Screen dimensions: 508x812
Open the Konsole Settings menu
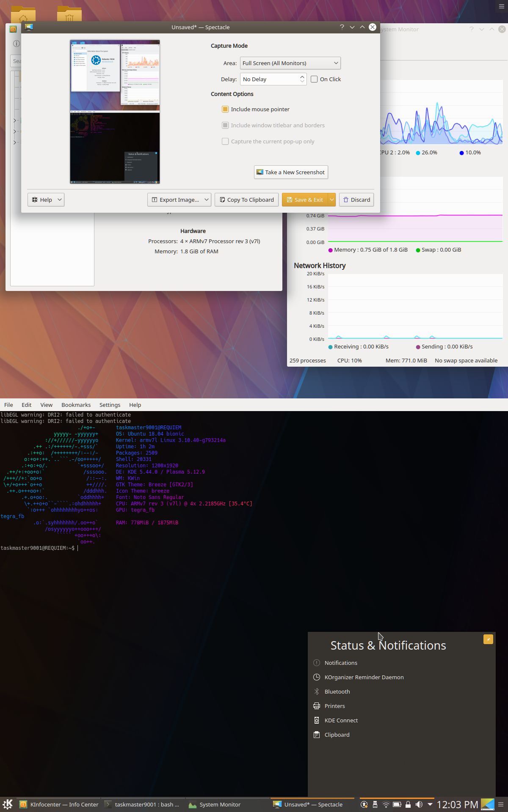point(110,405)
